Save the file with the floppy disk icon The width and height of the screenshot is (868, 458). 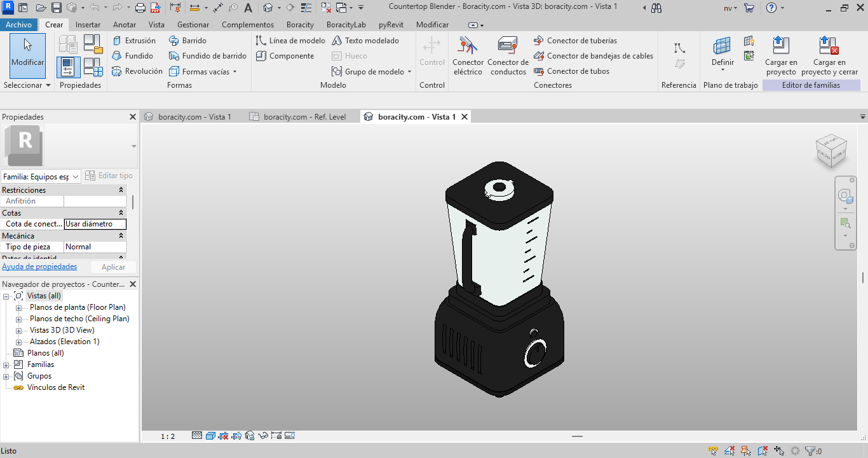click(56, 8)
